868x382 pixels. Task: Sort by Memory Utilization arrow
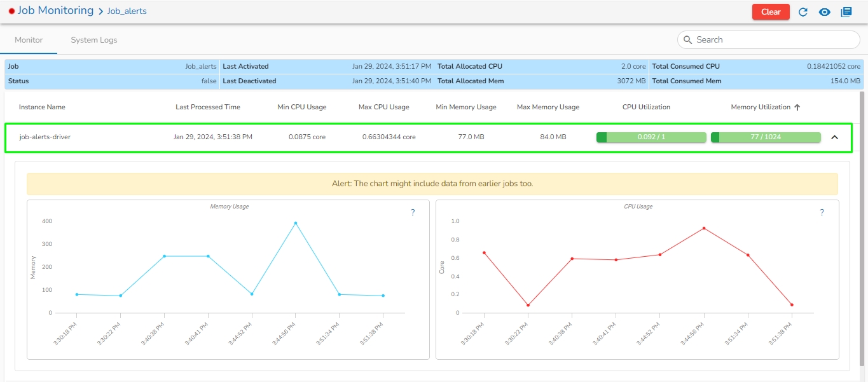[797, 107]
